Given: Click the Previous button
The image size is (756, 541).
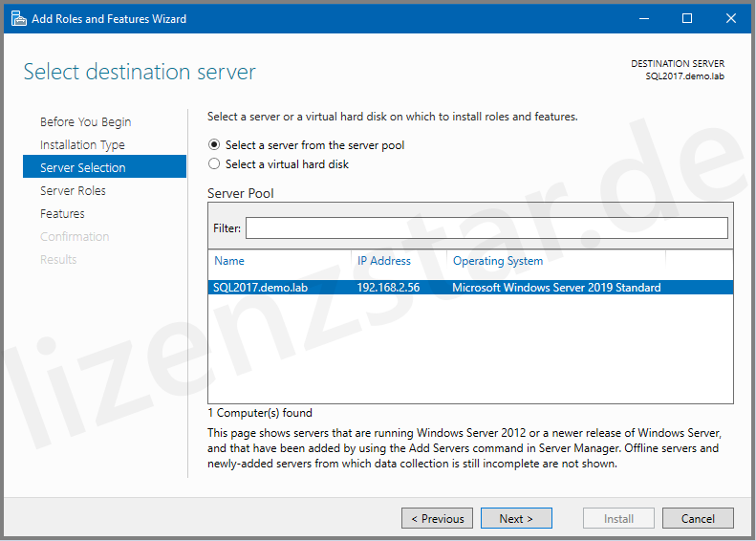Looking at the screenshot, I should coord(438,518).
